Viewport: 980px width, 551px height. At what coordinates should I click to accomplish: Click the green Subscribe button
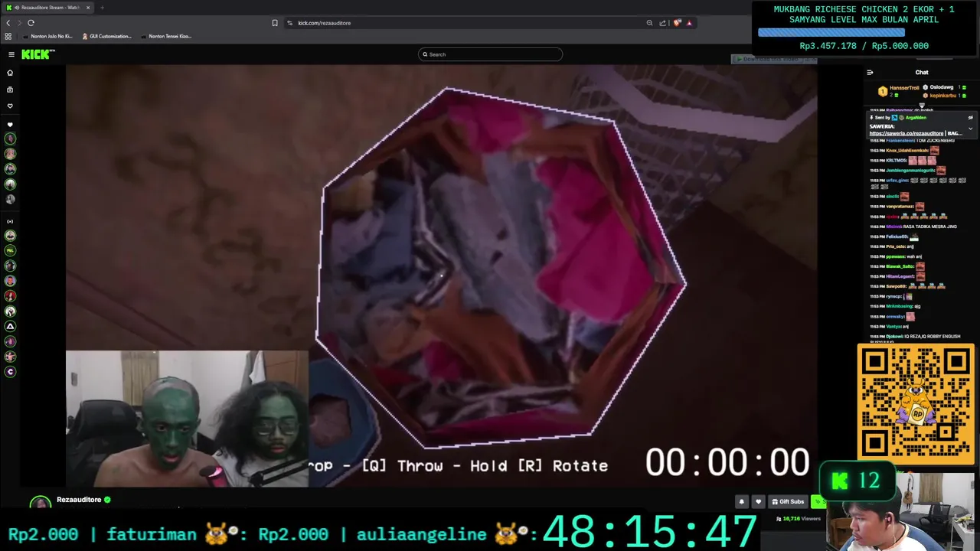(818, 502)
